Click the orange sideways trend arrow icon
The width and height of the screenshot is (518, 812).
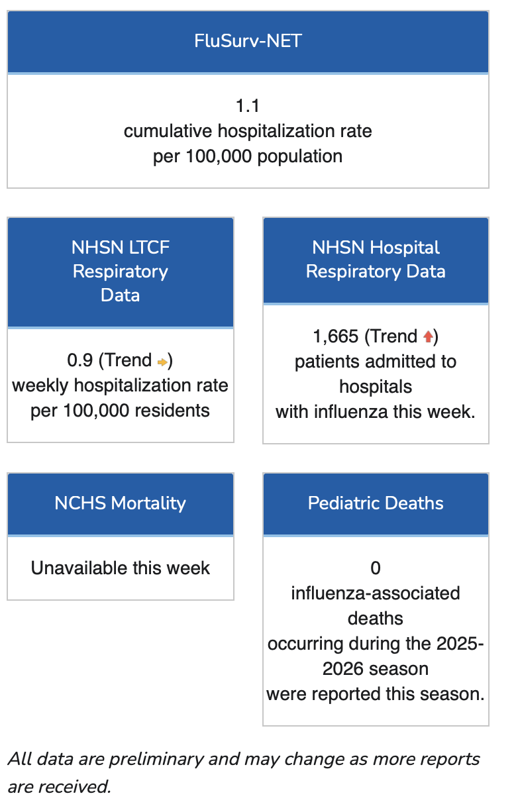pyautogui.click(x=162, y=361)
